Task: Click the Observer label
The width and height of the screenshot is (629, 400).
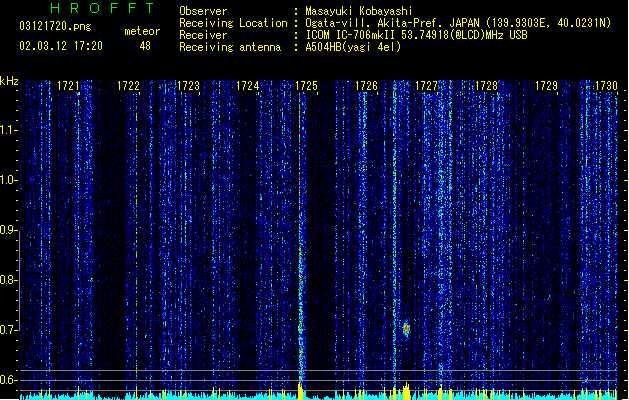Action: coord(203,11)
